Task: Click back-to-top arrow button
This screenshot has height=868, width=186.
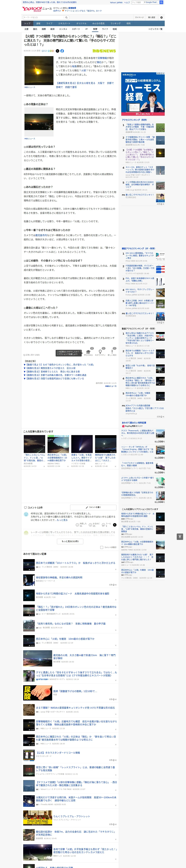Action: (180, 537)
